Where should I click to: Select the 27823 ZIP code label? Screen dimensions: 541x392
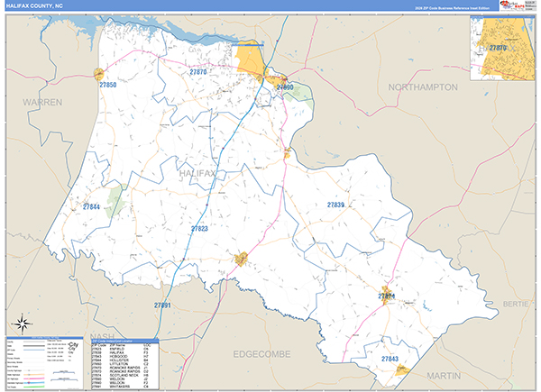click(199, 229)
